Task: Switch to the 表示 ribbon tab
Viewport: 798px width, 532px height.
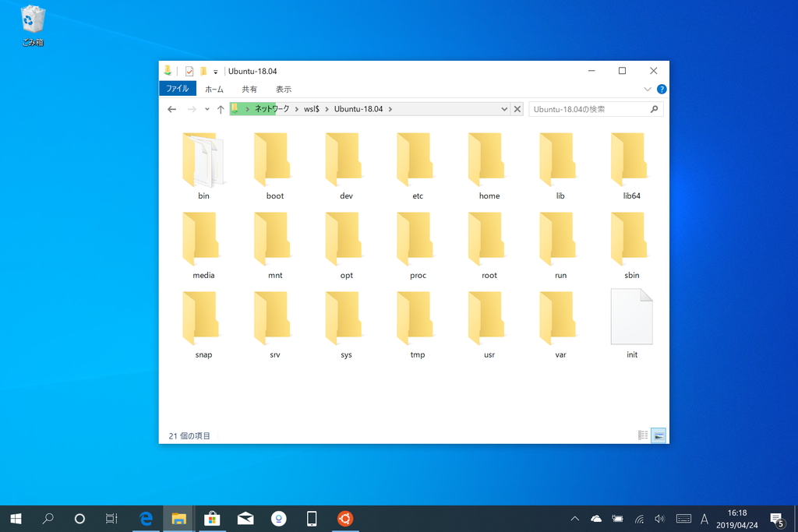Action: tap(284, 89)
